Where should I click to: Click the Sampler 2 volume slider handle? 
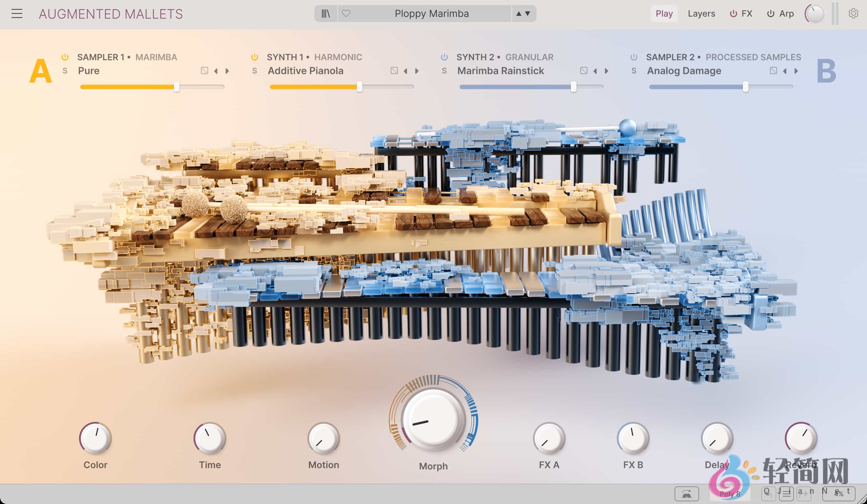pyautogui.click(x=745, y=87)
